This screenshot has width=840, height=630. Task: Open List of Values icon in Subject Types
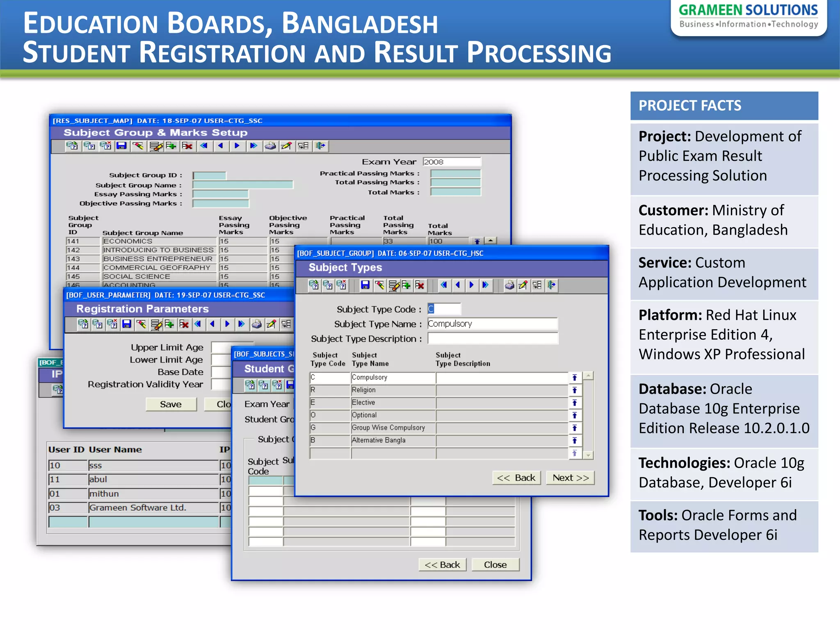point(537,285)
